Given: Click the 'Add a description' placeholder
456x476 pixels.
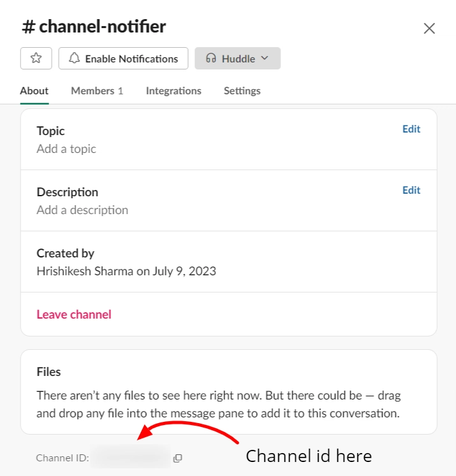Looking at the screenshot, I should click(x=82, y=210).
